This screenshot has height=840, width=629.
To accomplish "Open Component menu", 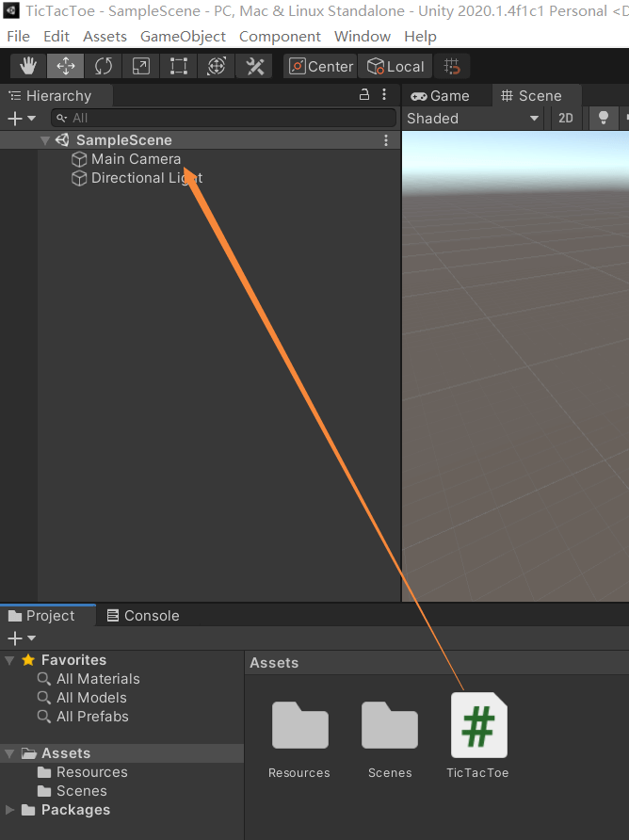I will pos(280,37).
